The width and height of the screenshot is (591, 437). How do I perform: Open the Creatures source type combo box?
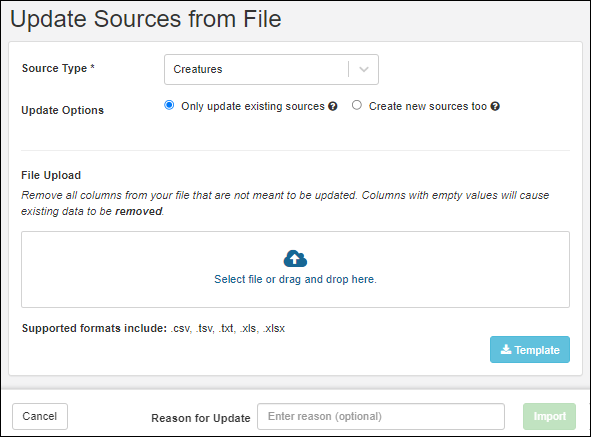pyautogui.click(x=271, y=69)
